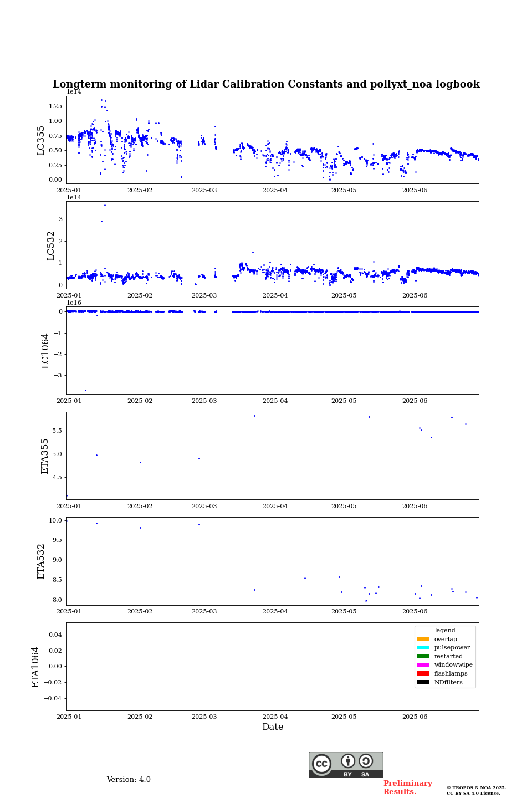Viewport: 532px width, 798px height.
Task: Click the Preliminary Results red text
Action: click(407, 787)
